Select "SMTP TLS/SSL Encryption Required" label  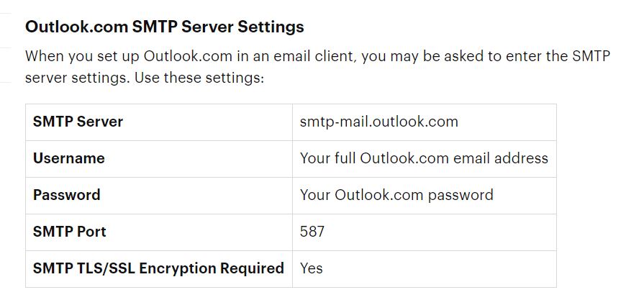[158, 268]
